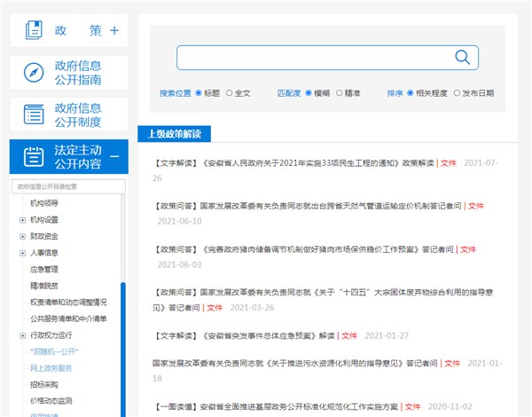Image resolution: width=532 pixels, height=417 pixels.
Task: Sort by 发布日期 radio button
Action: pyautogui.click(x=457, y=93)
